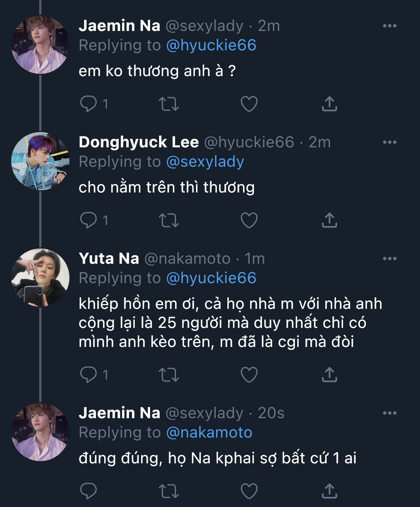Reply to Jaemin's 'đúng đúng' tweet
The width and height of the screenshot is (420, 507).
[88, 491]
